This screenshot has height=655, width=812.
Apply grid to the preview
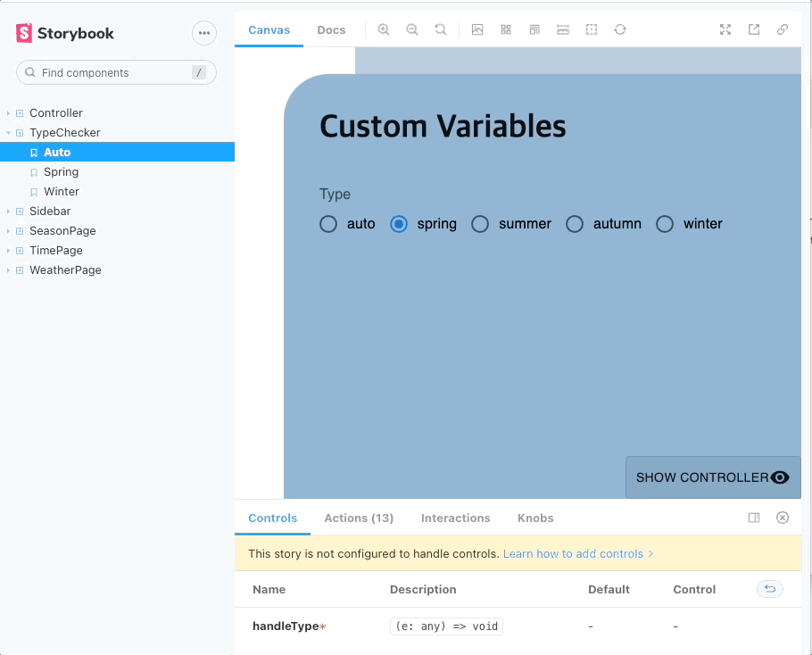point(506,29)
